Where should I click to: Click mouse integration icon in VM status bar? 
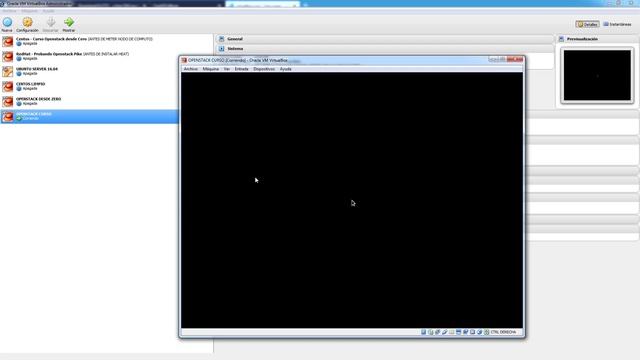pyautogui.click(x=480, y=332)
